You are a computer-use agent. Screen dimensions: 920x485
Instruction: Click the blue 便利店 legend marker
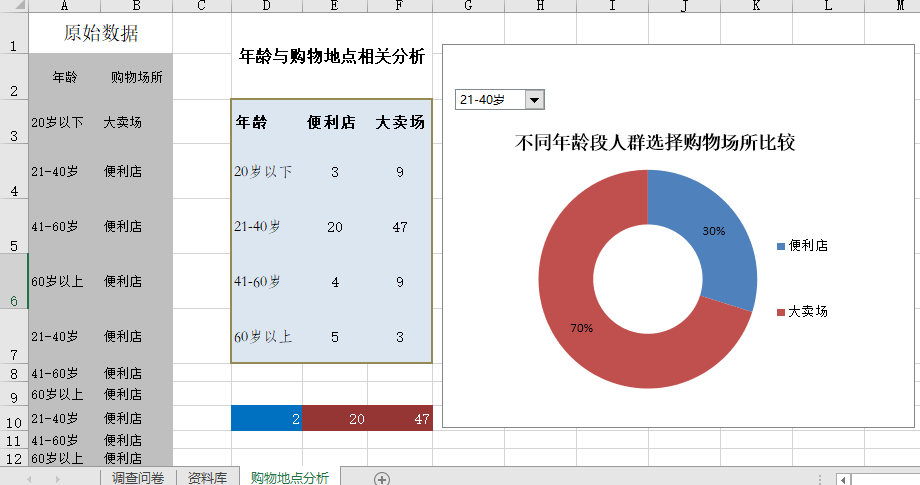click(x=780, y=246)
